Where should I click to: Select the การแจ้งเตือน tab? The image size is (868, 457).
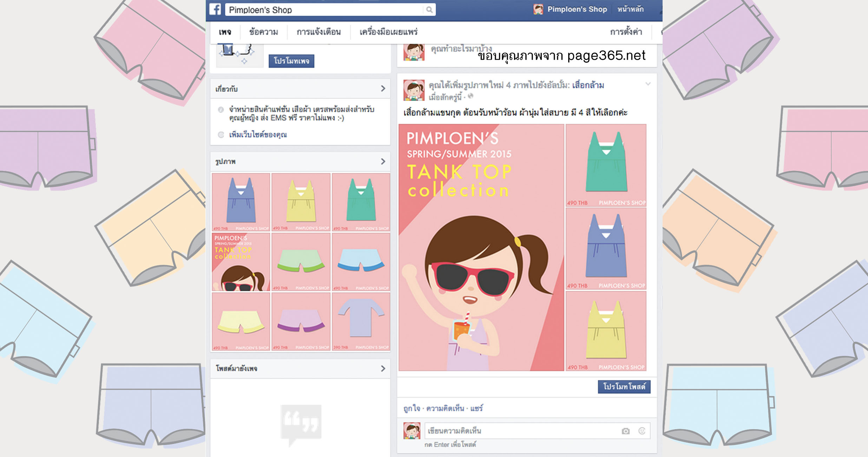(318, 32)
